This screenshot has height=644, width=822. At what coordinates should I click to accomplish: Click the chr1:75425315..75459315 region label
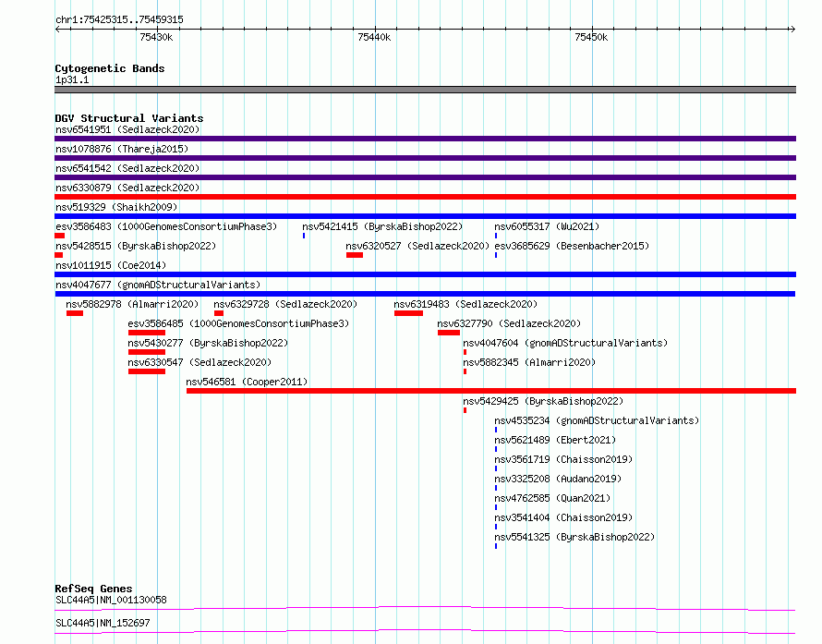point(119,19)
